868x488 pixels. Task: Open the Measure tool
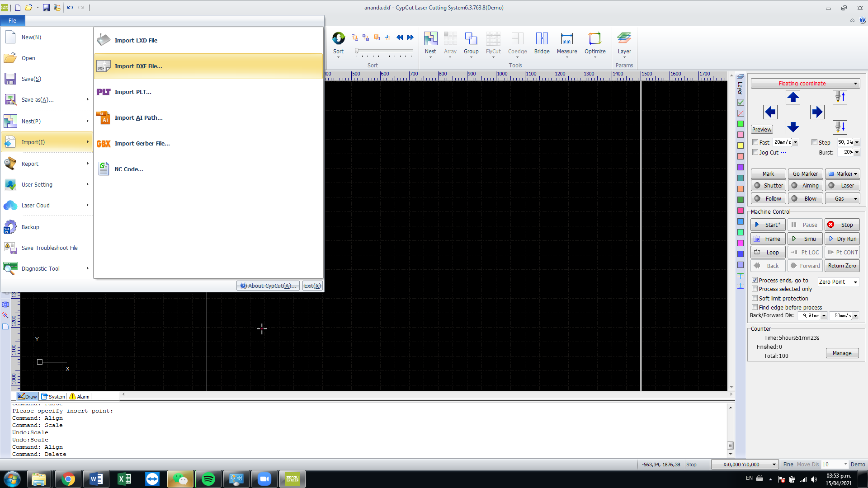566,39
